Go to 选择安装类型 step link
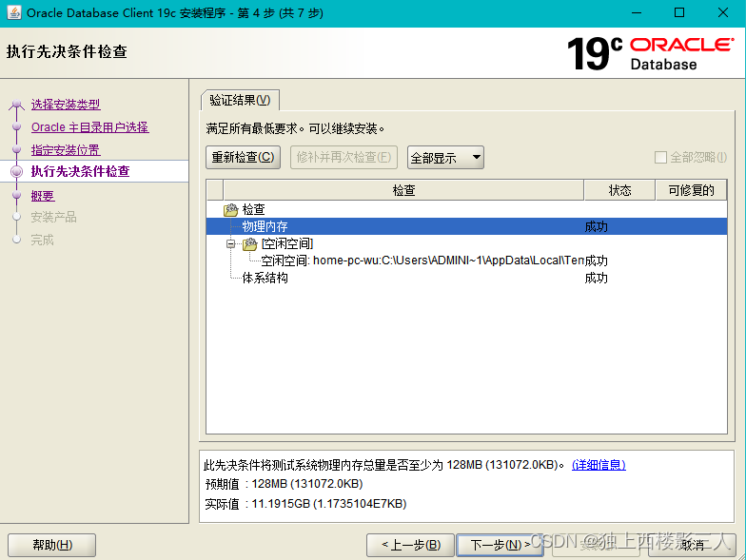The height and width of the screenshot is (560, 746). pos(66,105)
